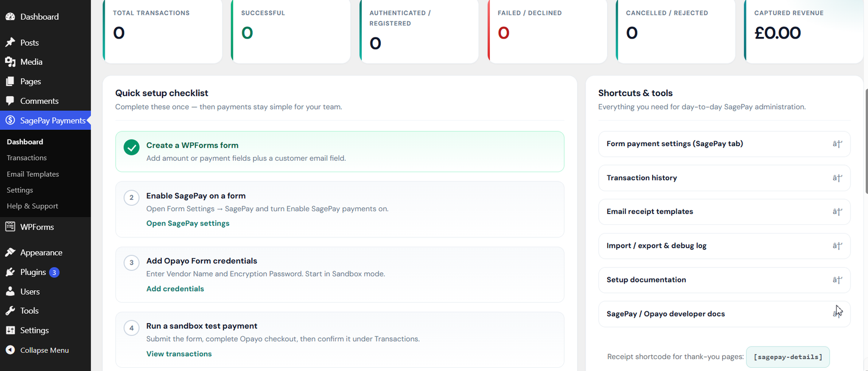Image resolution: width=868 pixels, height=371 pixels.
Task: Click the Total Transactions stat card
Action: click(162, 31)
